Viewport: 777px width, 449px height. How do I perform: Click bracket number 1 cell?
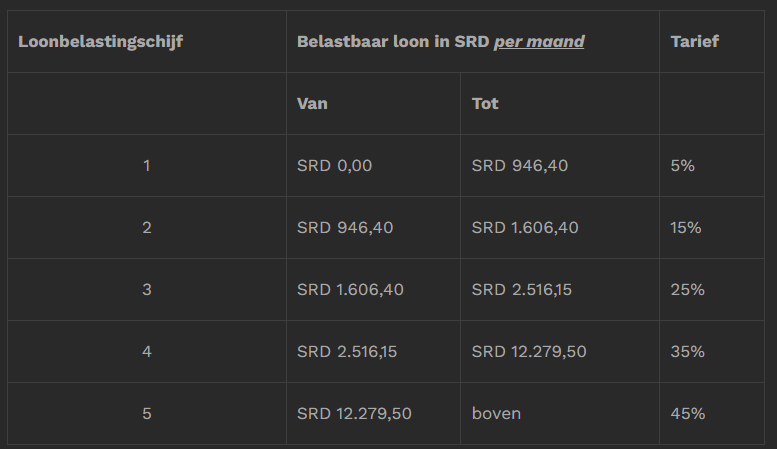pos(147,166)
